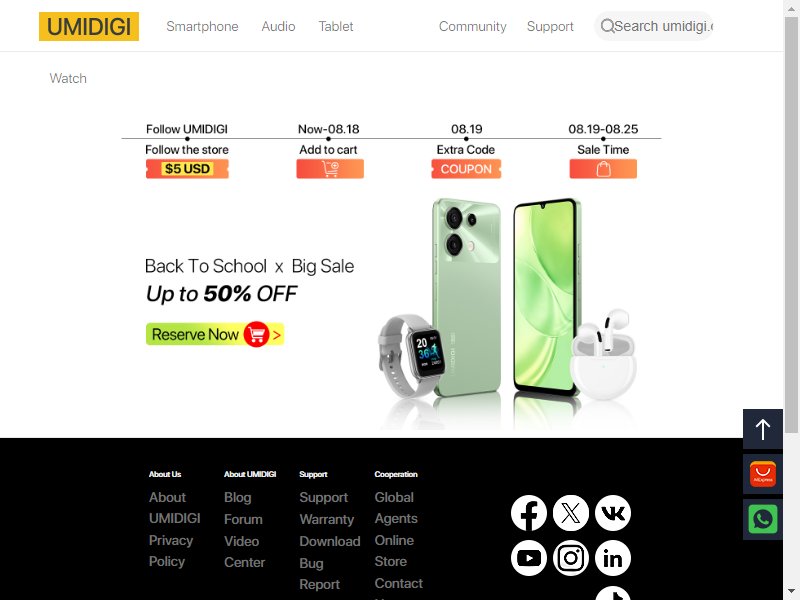Open the VK social icon
This screenshot has height=600, width=800.
(x=613, y=513)
